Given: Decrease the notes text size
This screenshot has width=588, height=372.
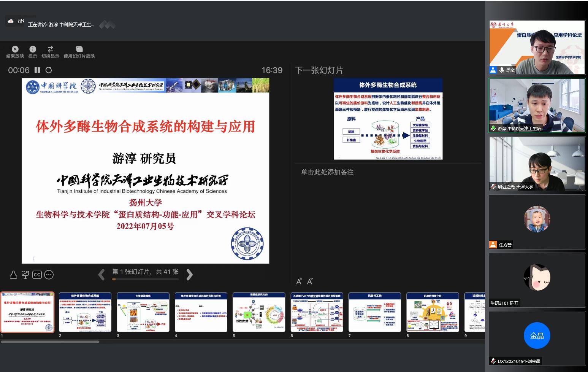Looking at the screenshot, I should 310,281.
